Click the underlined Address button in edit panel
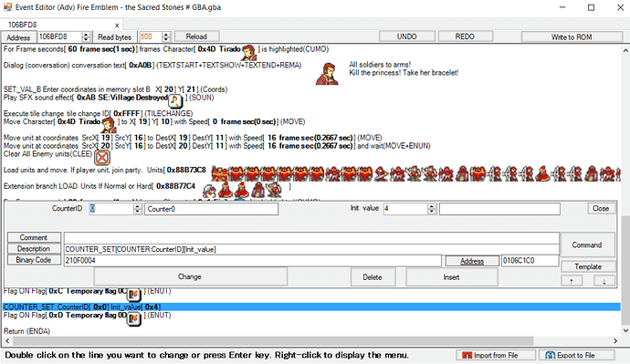This screenshot has height=364, width=630. click(x=472, y=261)
